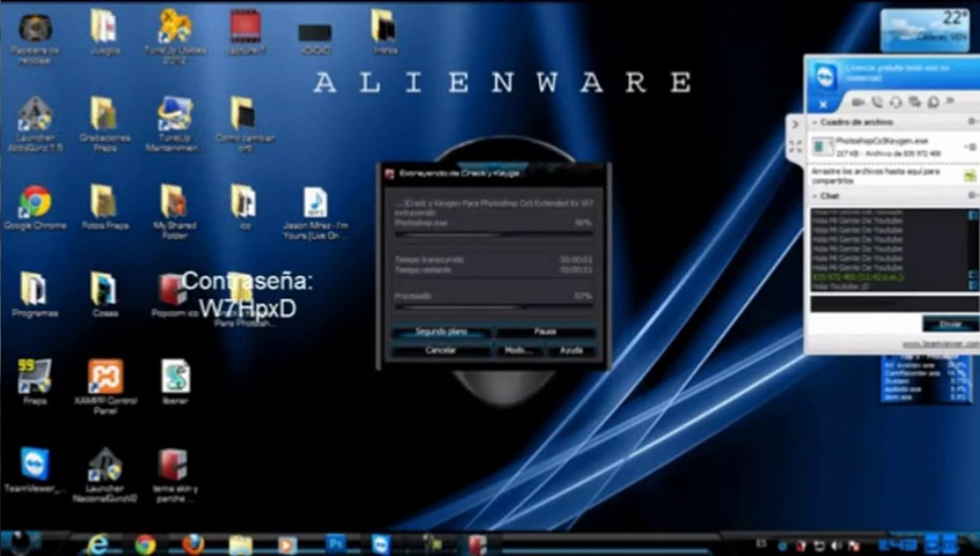The height and width of the screenshot is (556, 980).
Task: Click the Cancelar button in extraction dialog
Action: (x=441, y=350)
